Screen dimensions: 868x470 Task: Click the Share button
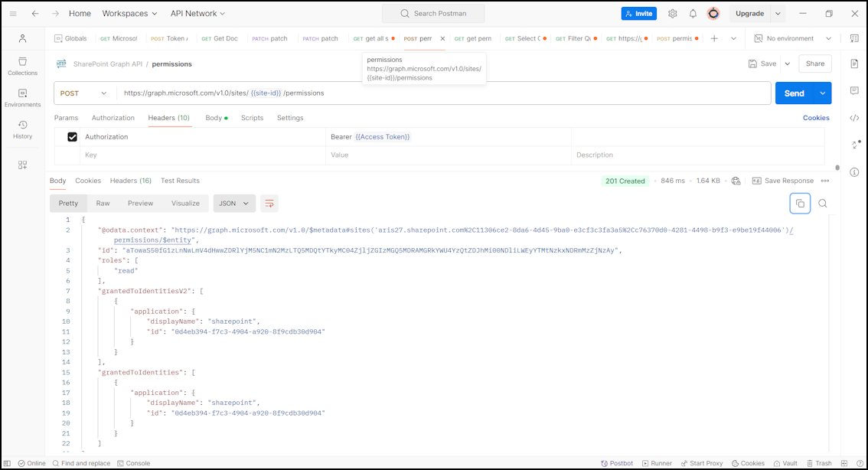point(815,64)
